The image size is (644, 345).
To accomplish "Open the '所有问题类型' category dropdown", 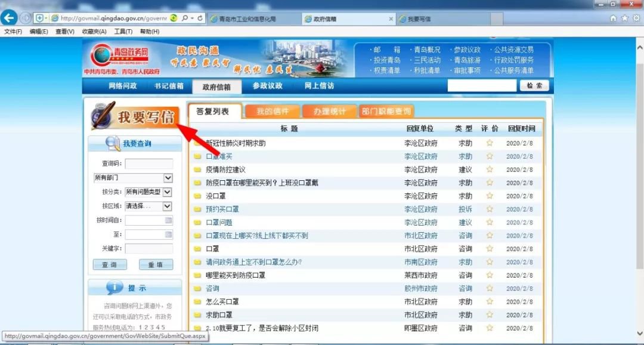I will [167, 192].
